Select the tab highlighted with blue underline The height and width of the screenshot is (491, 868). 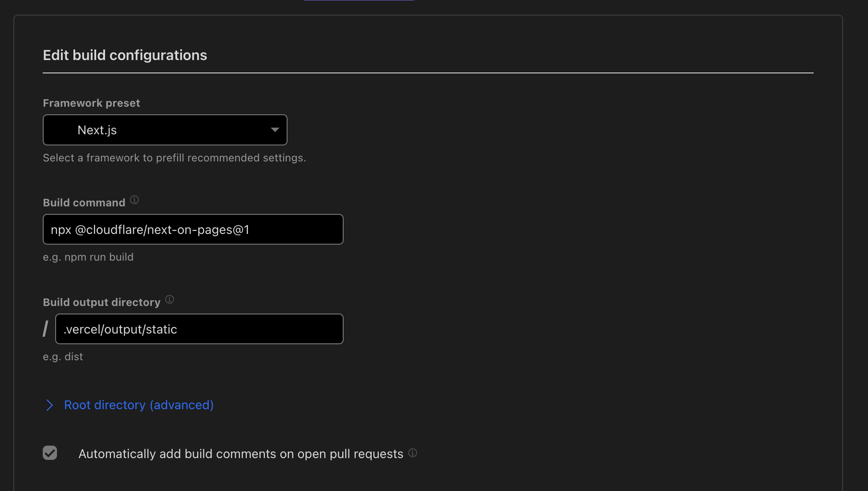point(359,1)
